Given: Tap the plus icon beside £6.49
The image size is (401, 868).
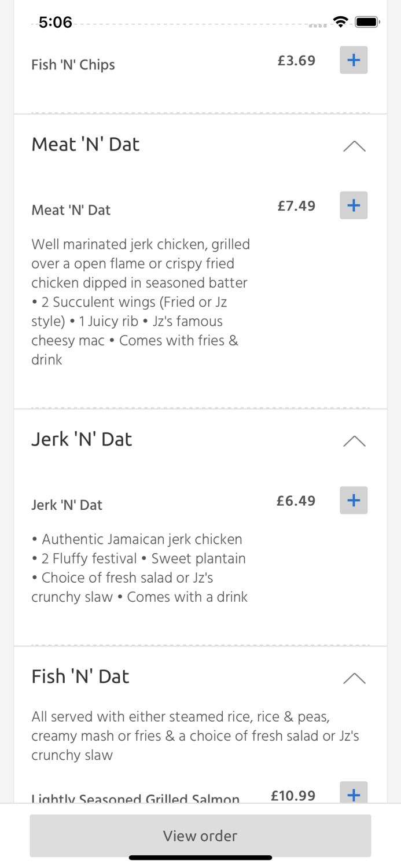Looking at the screenshot, I should (x=354, y=500).
